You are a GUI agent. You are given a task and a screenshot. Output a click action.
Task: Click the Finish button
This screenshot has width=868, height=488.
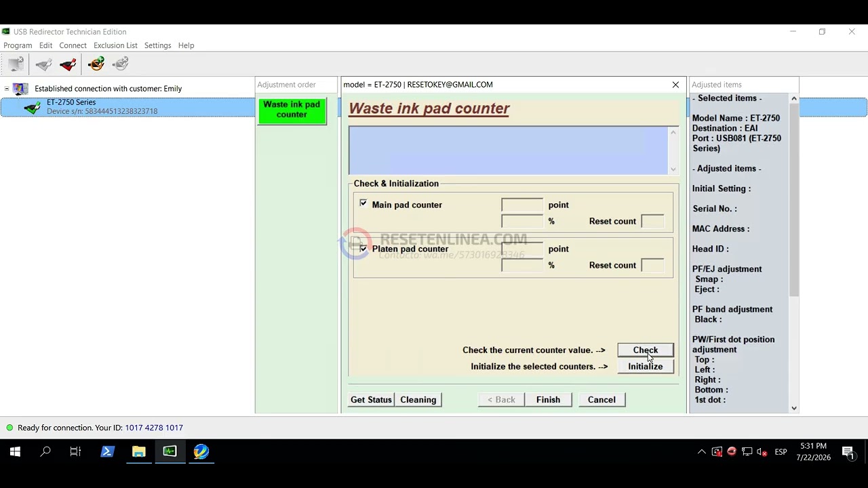pyautogui.click(x=548, y=400)
